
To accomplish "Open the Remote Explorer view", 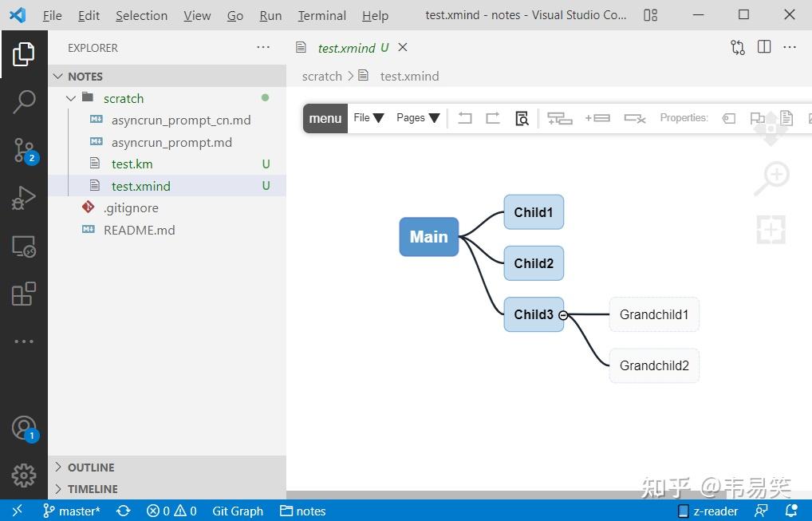I will coord(24,247).
